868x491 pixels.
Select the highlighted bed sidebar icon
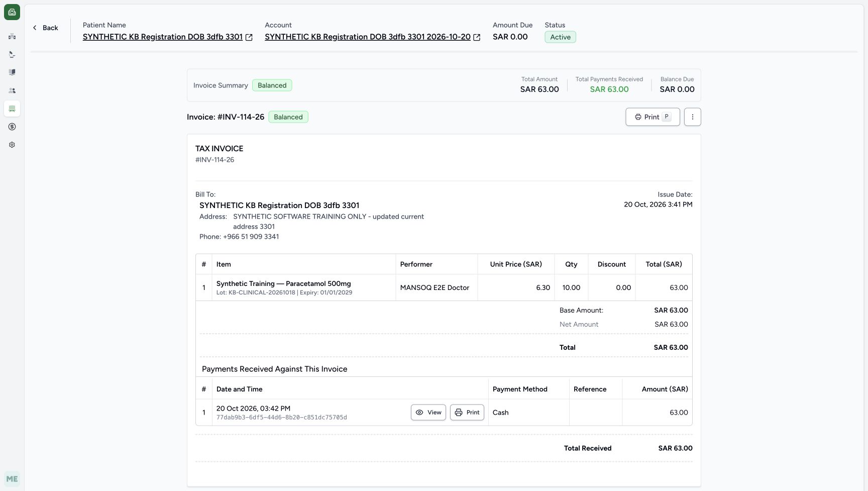click(x=12, y=109)
